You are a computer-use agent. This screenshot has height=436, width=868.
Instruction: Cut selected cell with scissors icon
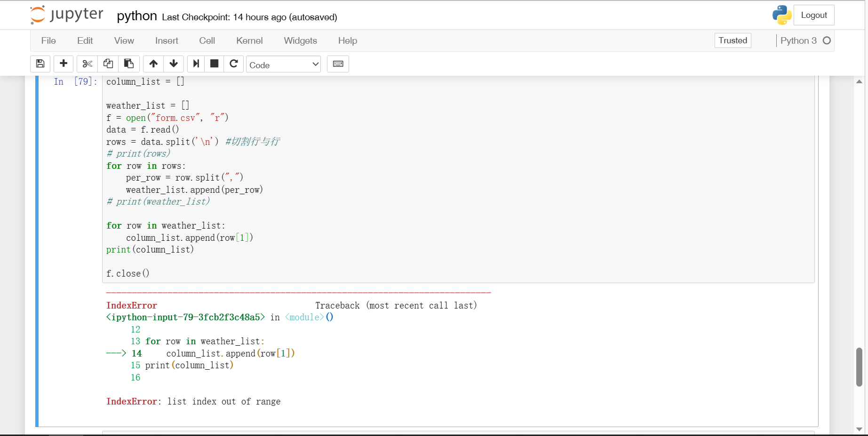click(x=87, y=64)
